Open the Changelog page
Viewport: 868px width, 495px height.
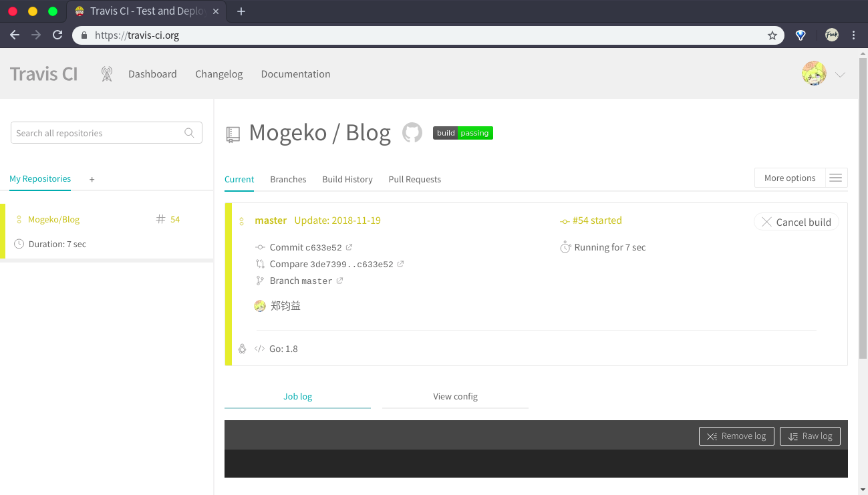point(219,74)
